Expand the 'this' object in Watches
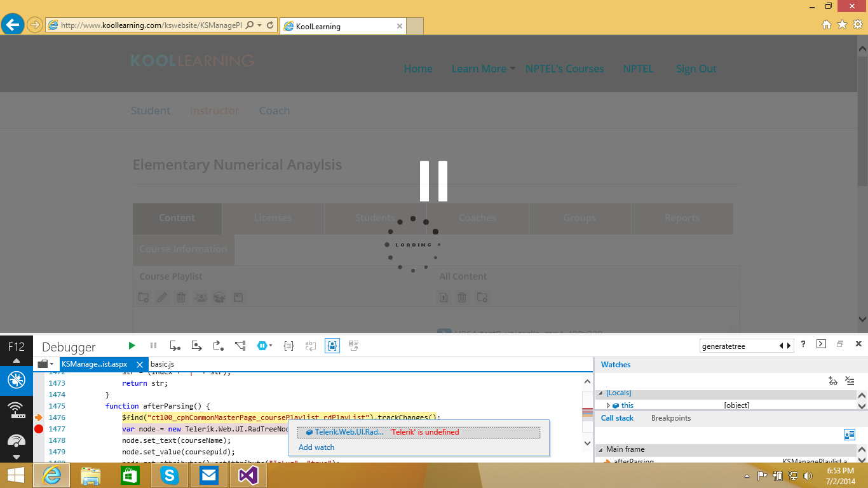This screenshot has height=488, width=868. (x=608, y=405)
